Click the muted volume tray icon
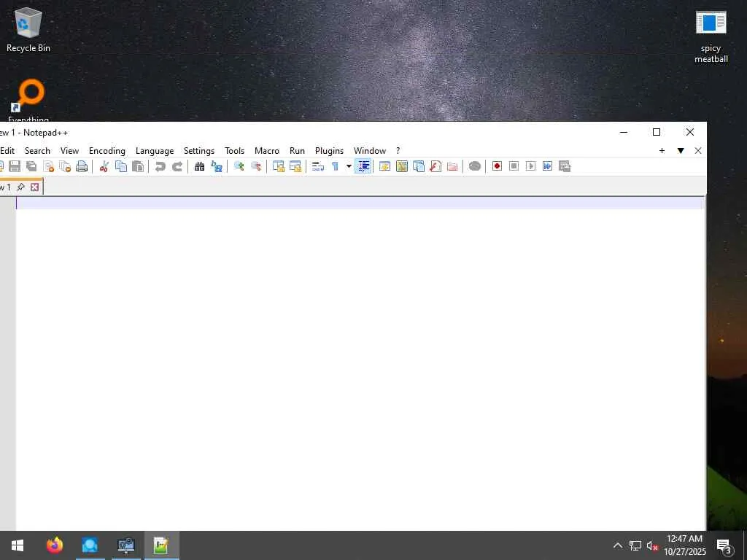This screenshot has width=747, height=560. point(651,545)
